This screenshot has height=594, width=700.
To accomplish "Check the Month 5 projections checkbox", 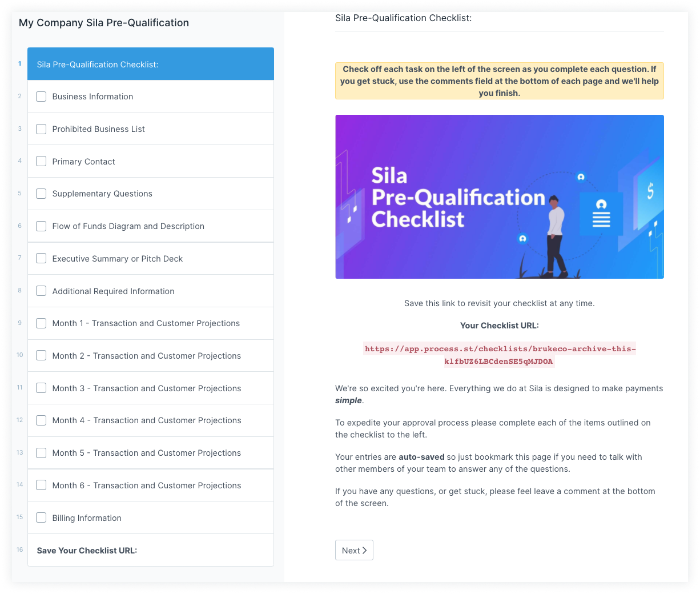I will 41,453.
